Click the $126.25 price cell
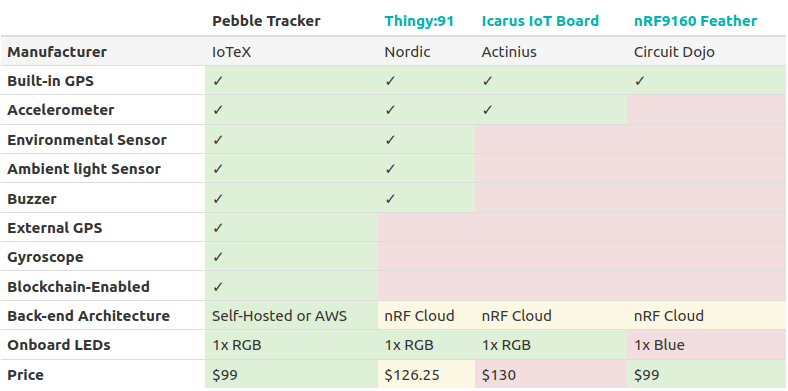Screen dimensions: 788x391 point(426,374)
